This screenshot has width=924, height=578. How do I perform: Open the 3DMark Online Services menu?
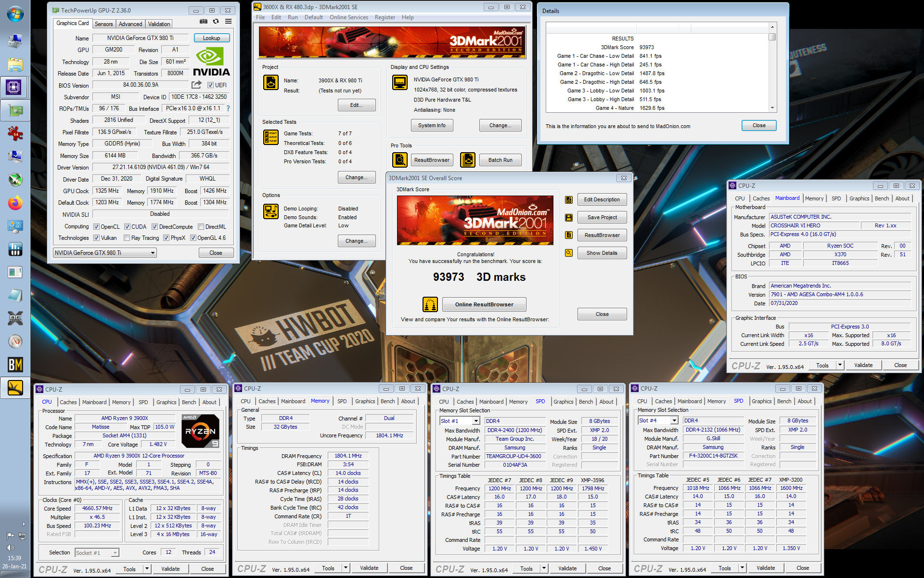click(348, 17)
